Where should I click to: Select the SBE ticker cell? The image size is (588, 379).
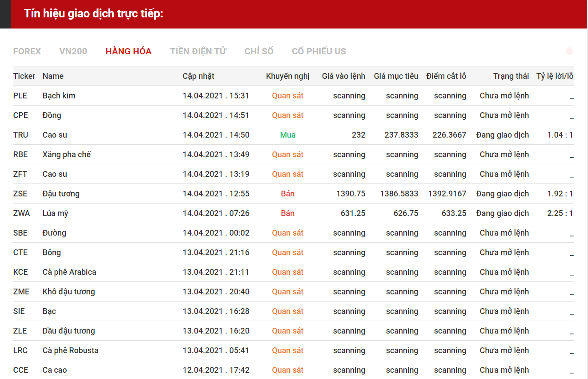[20, 233]
